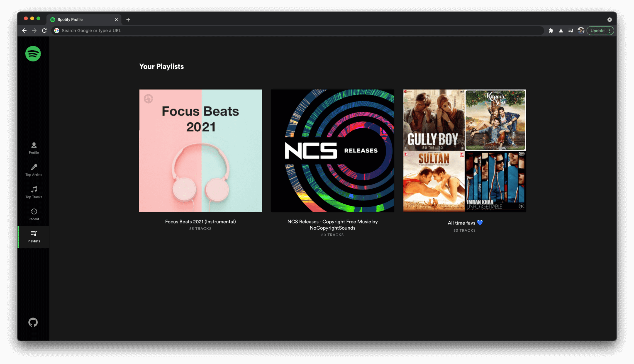
Task: Go back to previous page
Action: point(24,31)
